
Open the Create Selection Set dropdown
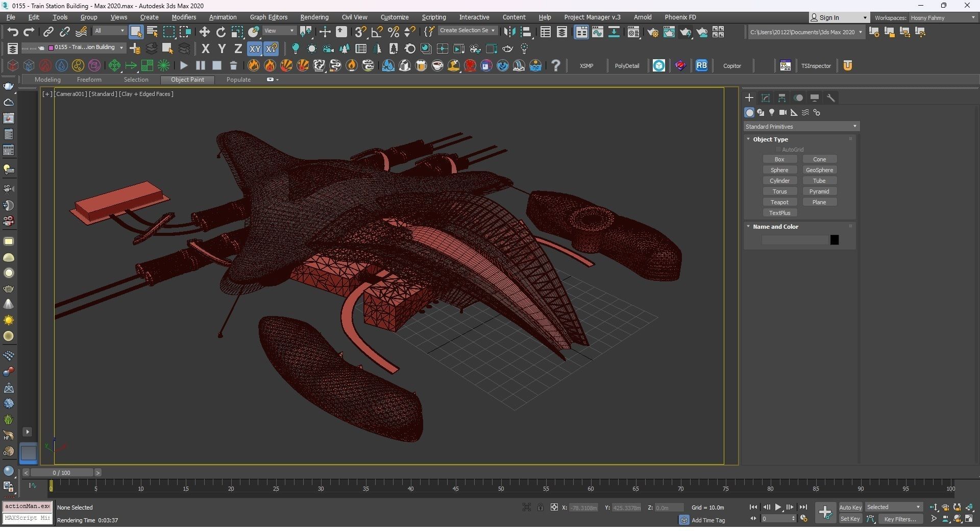click(467, 31)
